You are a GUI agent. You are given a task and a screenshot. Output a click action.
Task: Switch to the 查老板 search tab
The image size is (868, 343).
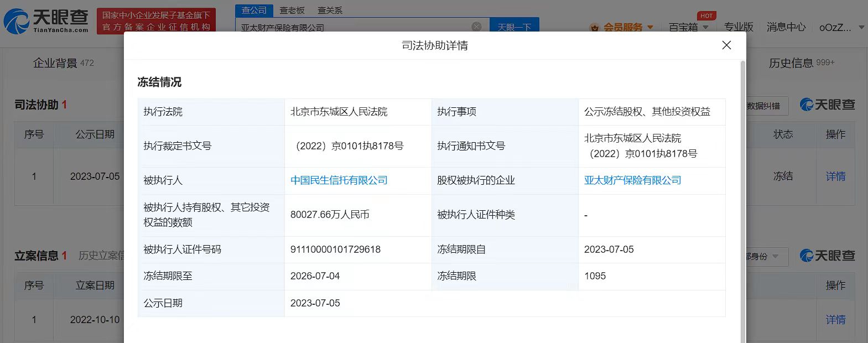(x=292, y=11)
